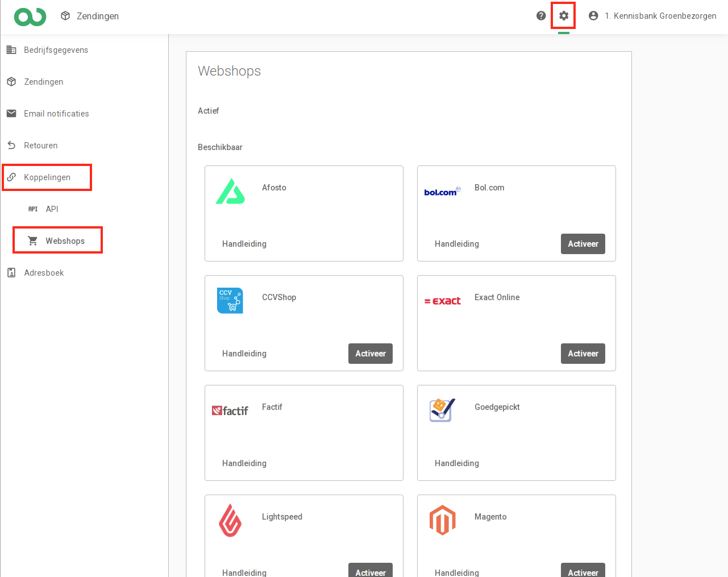Image resolution: width=728 pixels, height=577 pixels.
Task: Click the CCVShop logo icon
Action: [230, 300]
